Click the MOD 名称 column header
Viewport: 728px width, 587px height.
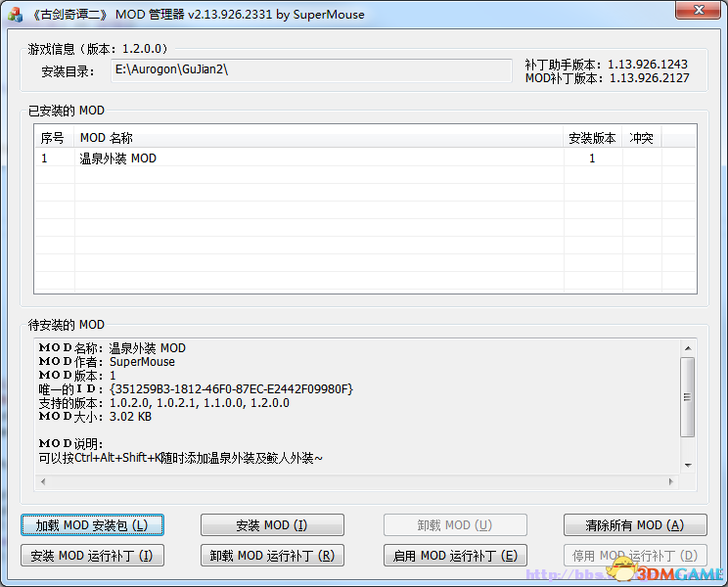click(319, 138)
